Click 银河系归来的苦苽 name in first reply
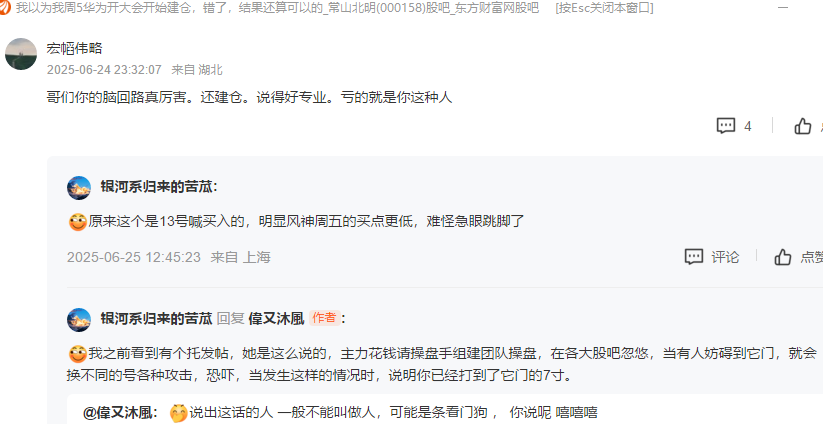The height and width of the screenshot is (424, 823). [x=156, y=187]
